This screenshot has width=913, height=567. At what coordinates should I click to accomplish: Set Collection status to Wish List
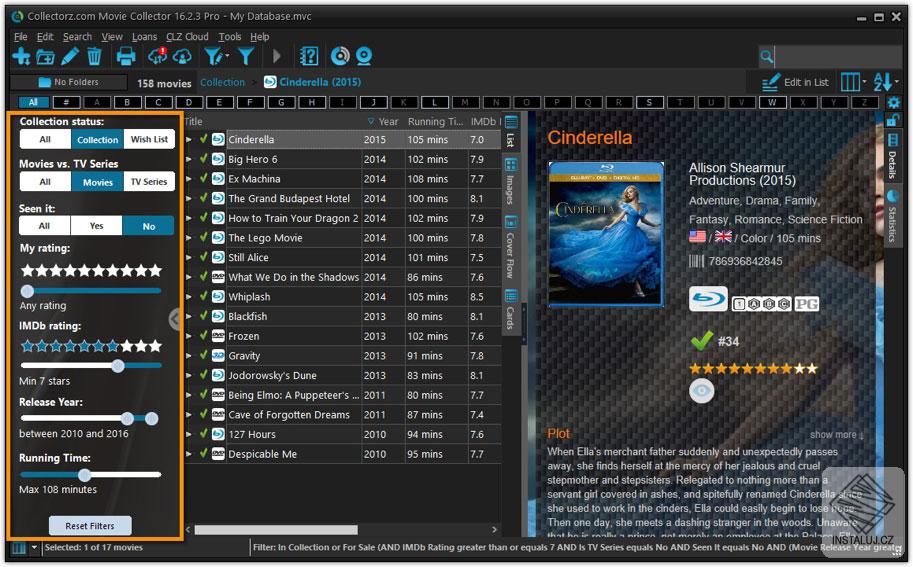[149, 139]
